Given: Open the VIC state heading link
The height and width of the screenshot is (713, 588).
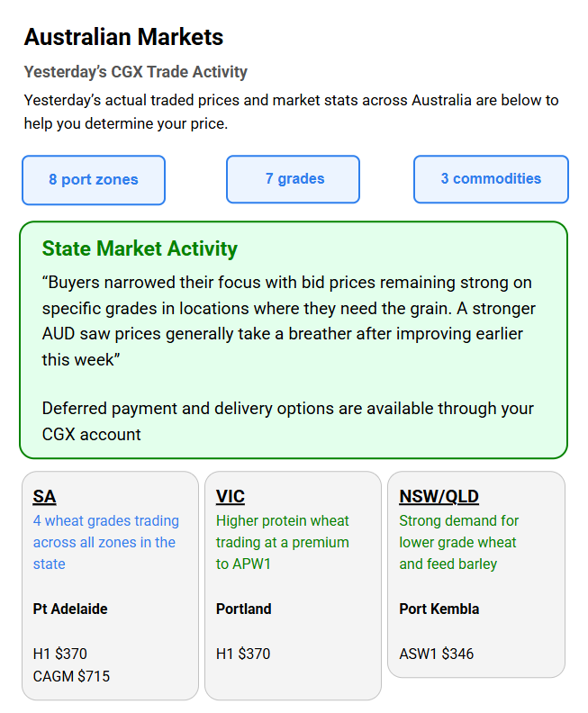Looking at the screenshot, I should (x=231, y=497).
